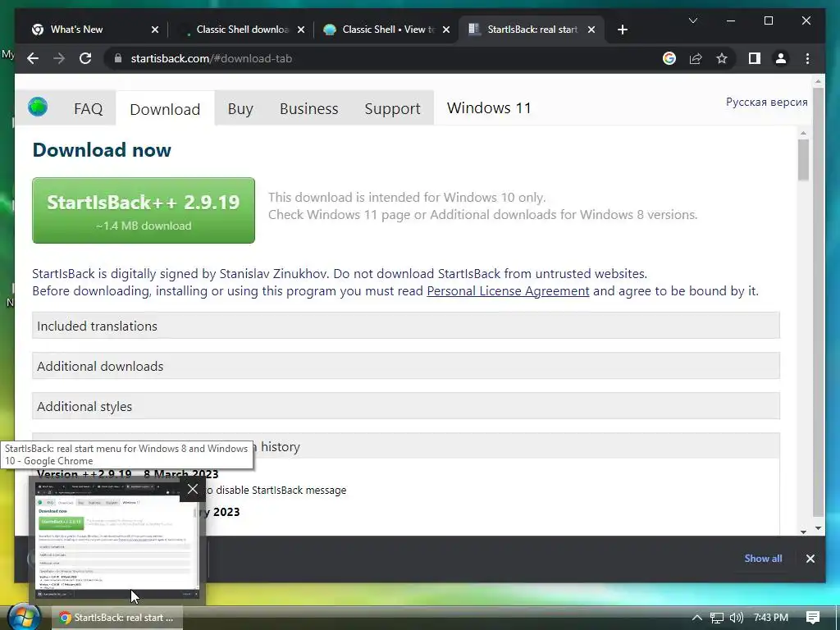840x630 pixels.
Task: Click the inner scrollbar's down arrow
Action: click(x=803, y=532)
